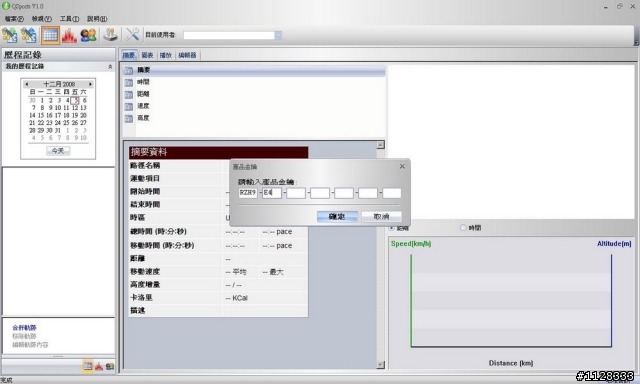Select day 5 highlighted in calendar
Screen dimensions: 640x384
pyautogui.click(x=75, y=100)
